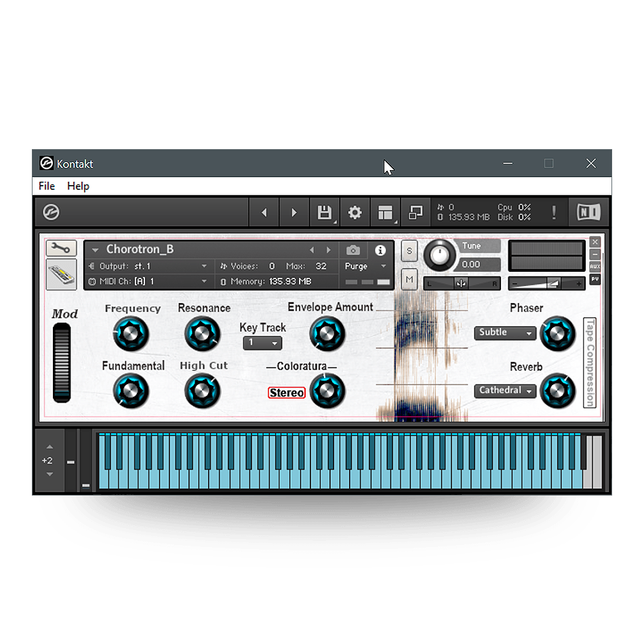Image resolution: width=644 pixels, height=644 pixels.
Task: Shift keyboard octave up with the up arrow
Action: (x=49, y=447)
